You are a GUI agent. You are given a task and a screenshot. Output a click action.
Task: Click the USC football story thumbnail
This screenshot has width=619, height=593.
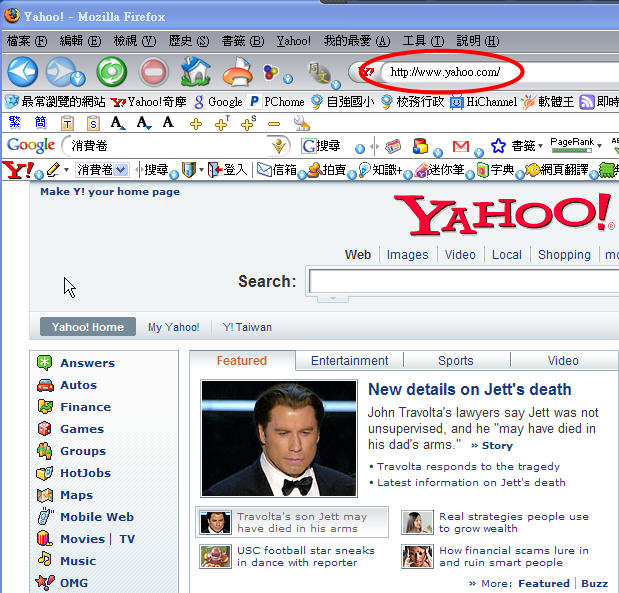tap(215, 556)
